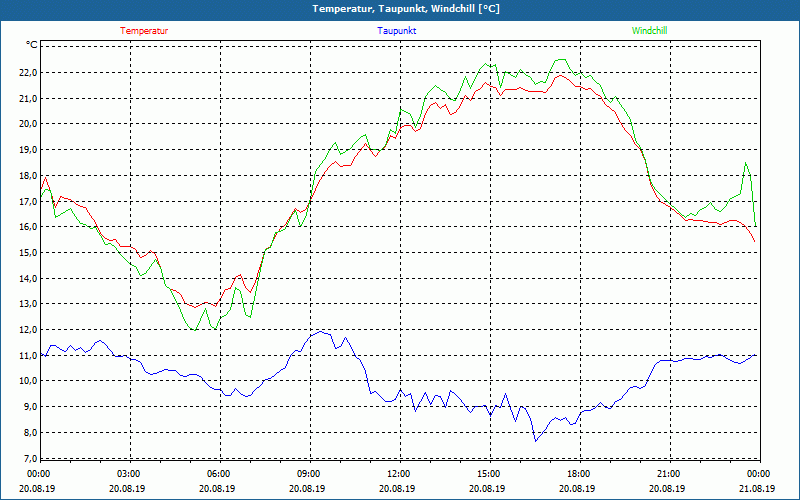Click the 09:00 time axis label
The image size is (800, 500).
(308, 473)
